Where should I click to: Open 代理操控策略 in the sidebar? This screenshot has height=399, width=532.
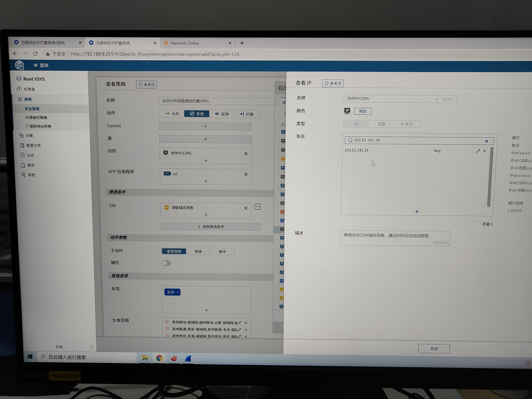click(36, 118)
